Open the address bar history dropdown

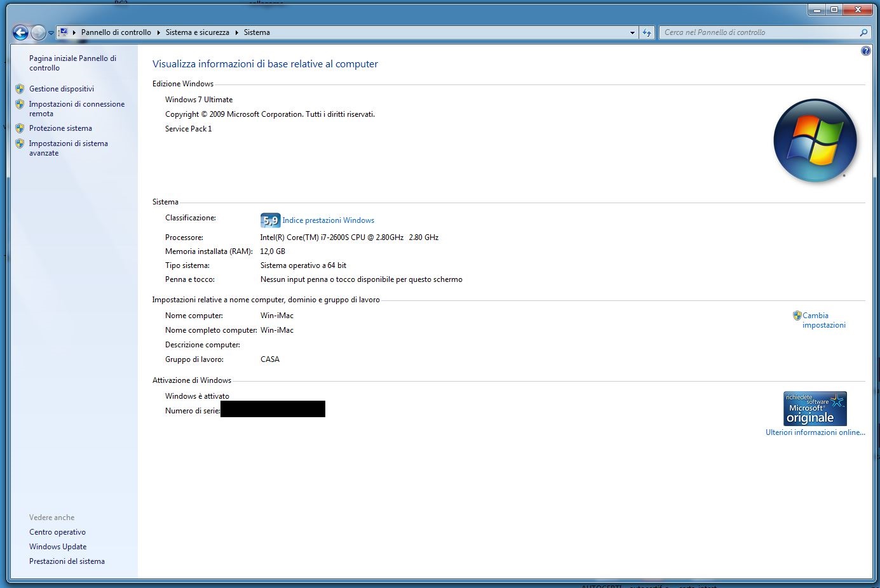(632, 32)
